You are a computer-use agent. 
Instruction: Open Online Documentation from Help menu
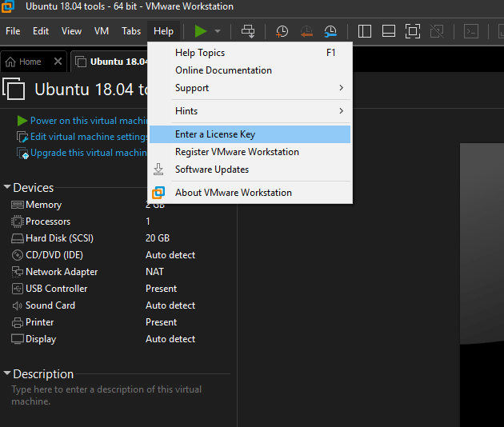250,70
